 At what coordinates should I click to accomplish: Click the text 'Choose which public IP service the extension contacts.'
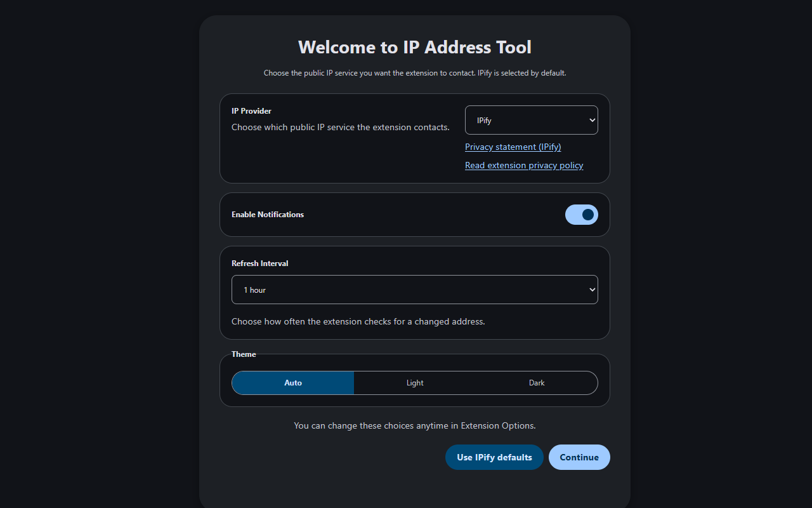pyautogui.click(x=341, y=127)
